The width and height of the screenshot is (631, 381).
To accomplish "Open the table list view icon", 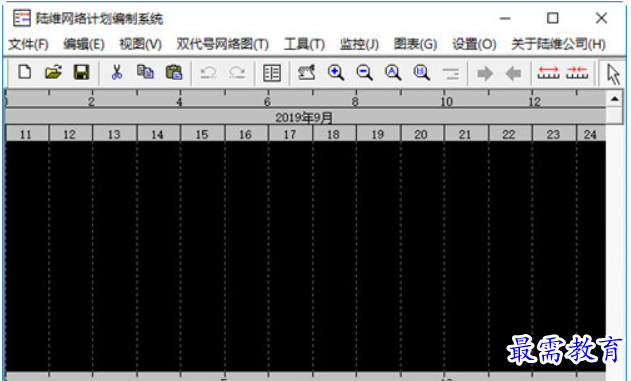I will pyautogui.click(x=272, y=73).
